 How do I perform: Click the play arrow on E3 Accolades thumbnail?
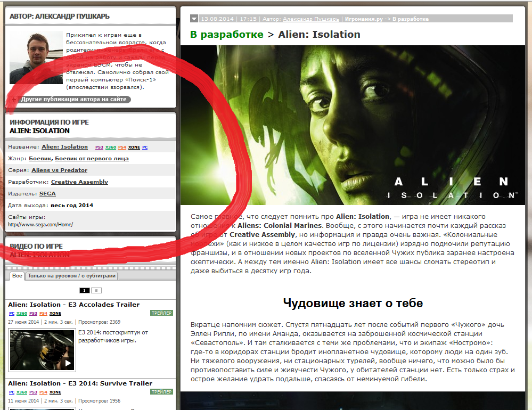point(68,363)
